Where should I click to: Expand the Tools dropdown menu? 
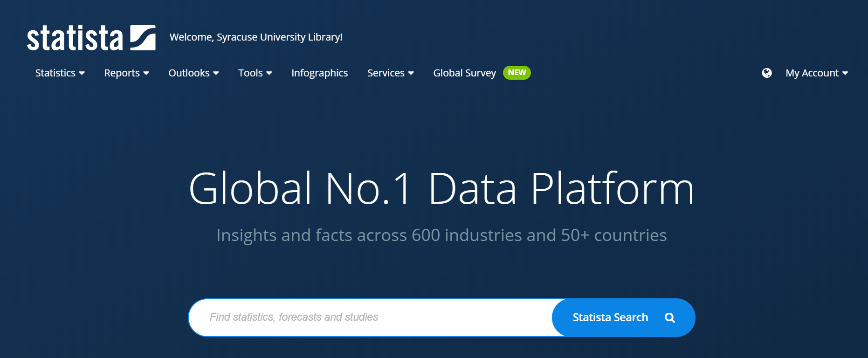click(x=255, y=73)
